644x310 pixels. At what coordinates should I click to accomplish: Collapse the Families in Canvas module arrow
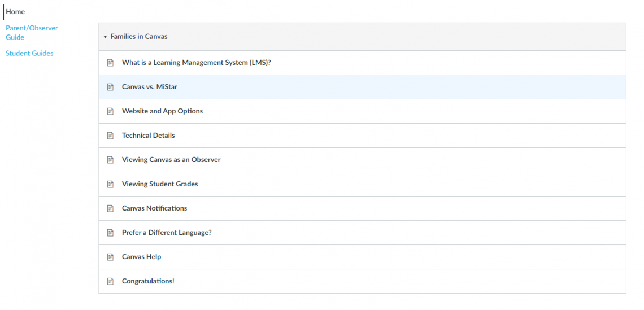[x=105, y=37]
